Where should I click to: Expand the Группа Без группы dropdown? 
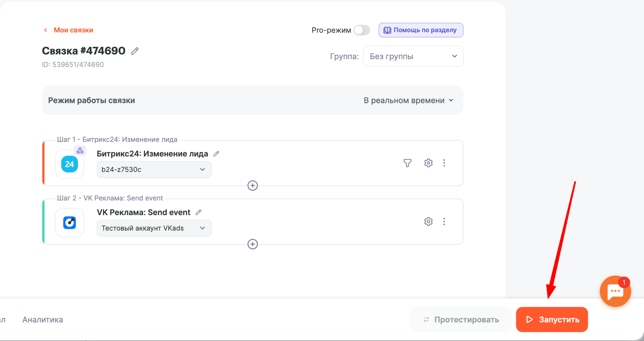(413, 56)
